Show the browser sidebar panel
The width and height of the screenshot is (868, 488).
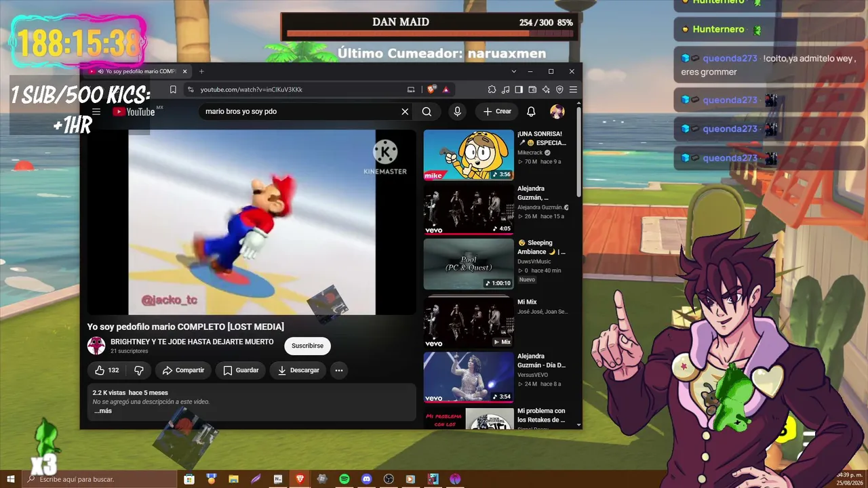coord(519,89)
